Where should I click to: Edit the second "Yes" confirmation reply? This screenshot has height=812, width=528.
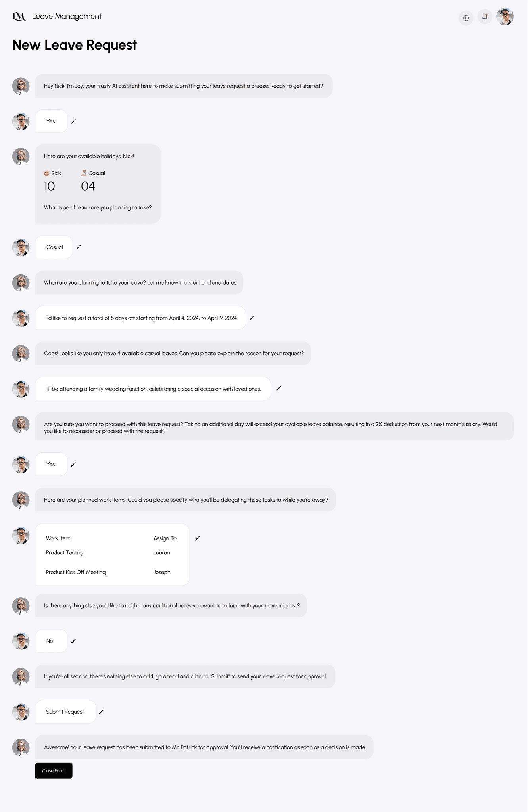pos(73,464)
